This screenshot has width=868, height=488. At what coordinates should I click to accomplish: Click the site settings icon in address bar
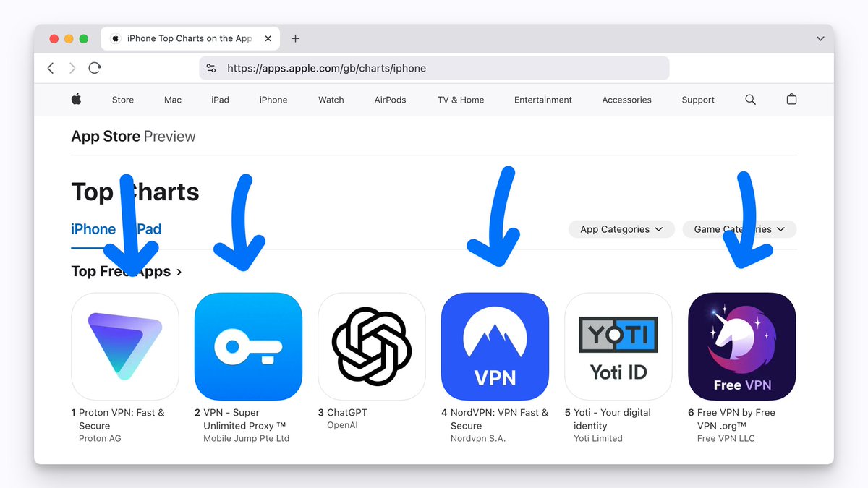[211, 68]
